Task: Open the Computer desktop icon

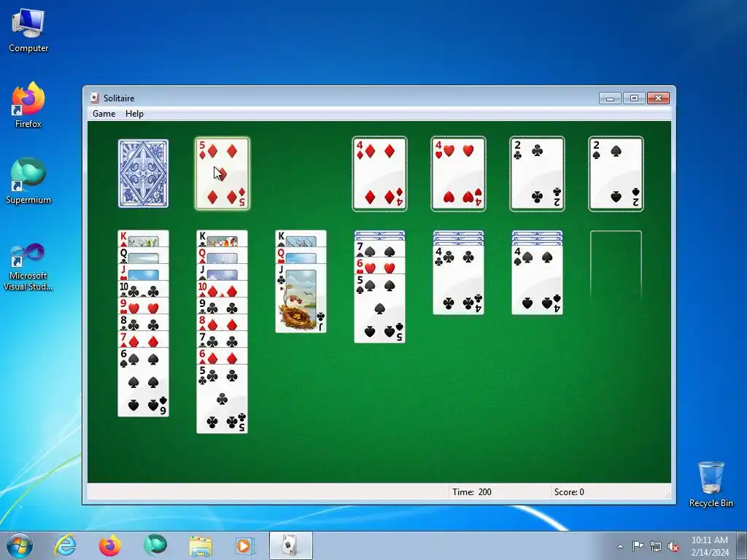Action: click(x=28, y=31)
